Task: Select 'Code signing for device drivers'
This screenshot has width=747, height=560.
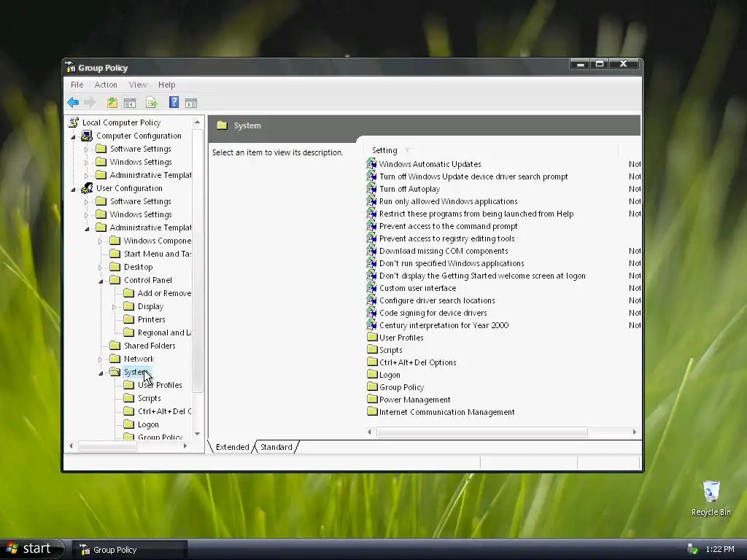Action: pyautogui.click(x=433, y=313)
